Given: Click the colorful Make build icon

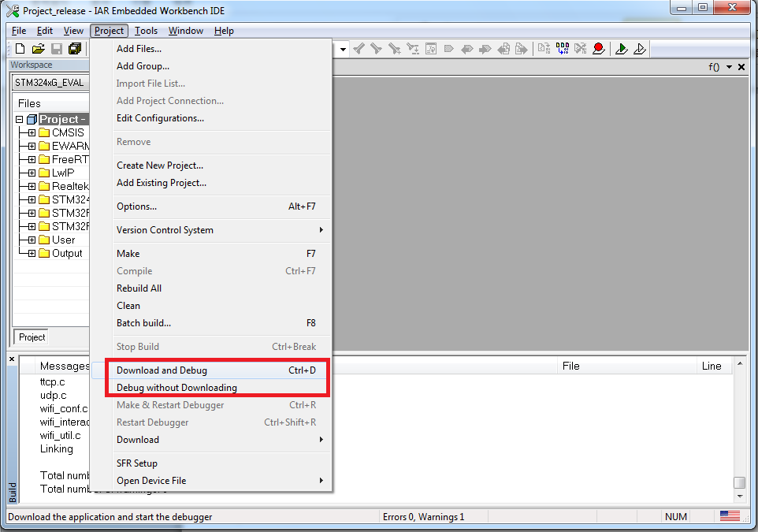Looking at the screenshot, I should tap(563, 48).
